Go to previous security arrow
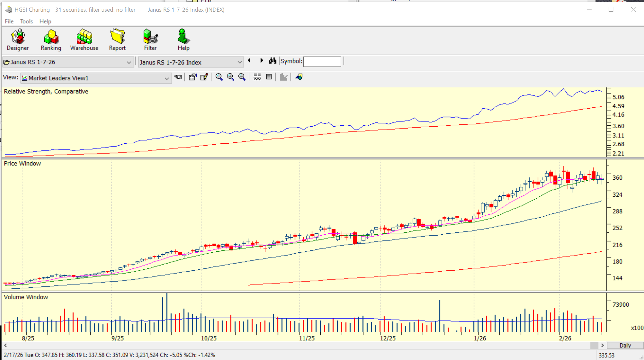The height and width of the screenshot is (360, 644). tap(249, 61)
